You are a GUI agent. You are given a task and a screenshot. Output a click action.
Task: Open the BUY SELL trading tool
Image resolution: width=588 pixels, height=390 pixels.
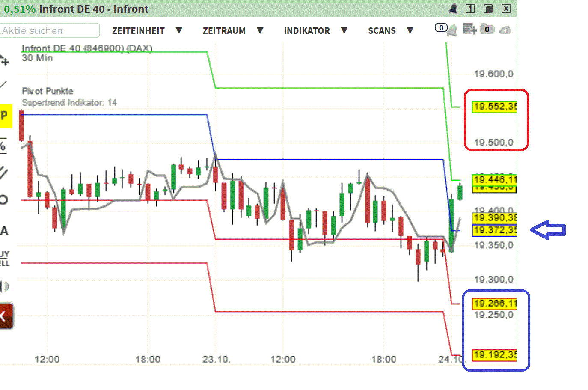coord(4,259)
